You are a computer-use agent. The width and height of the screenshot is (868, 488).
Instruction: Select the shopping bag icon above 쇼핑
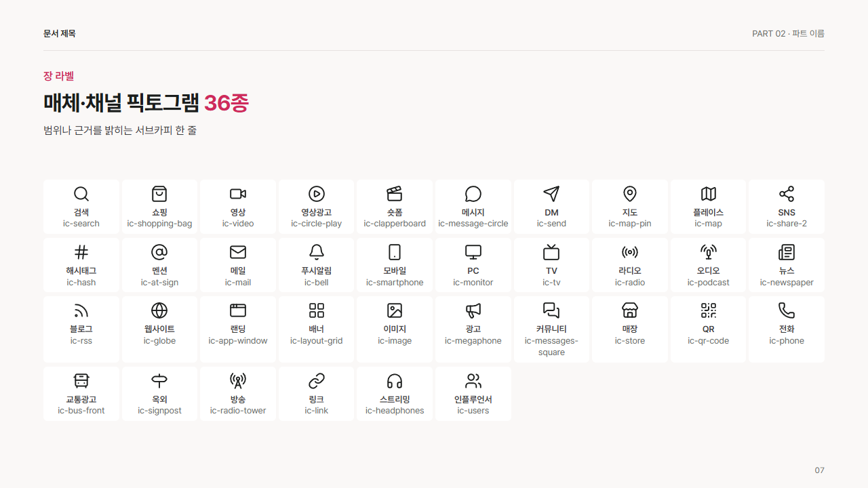click(x=159, y=194)
